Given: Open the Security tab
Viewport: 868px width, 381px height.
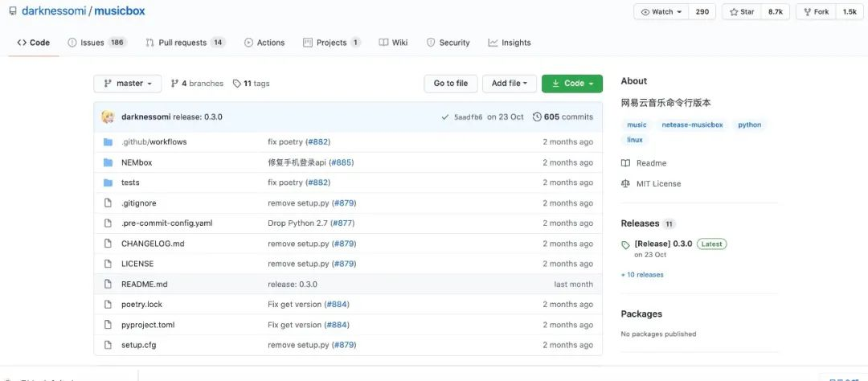Looking at the screenshot, I should [448, 43].
